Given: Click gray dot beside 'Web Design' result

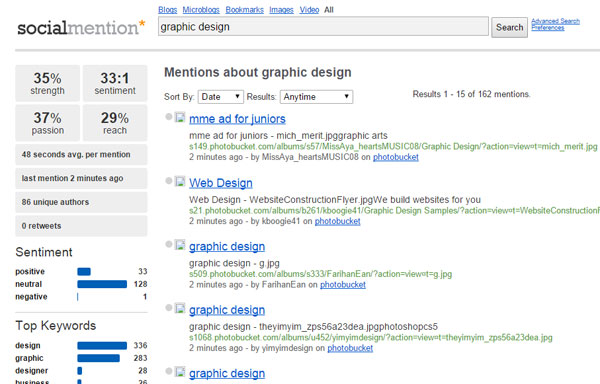Looking at the screenshot, I should click(168, 181).
